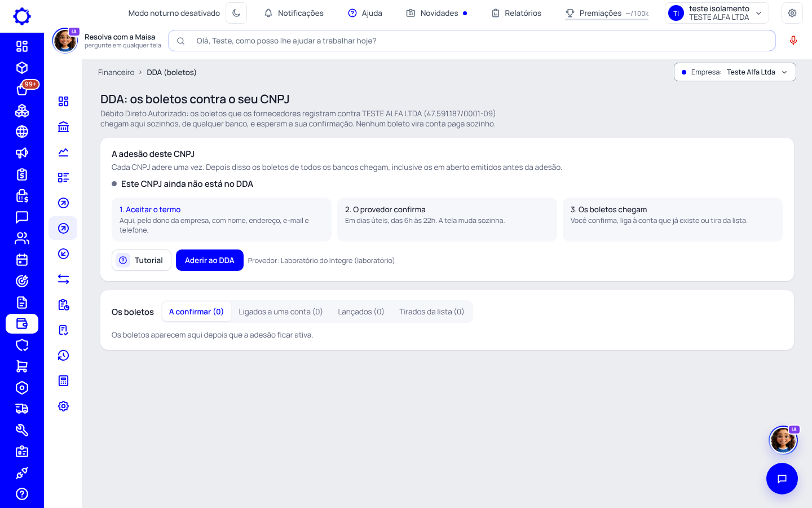Open the people/users icon in blue sidebar
Viewport: 812px width, 508px height.
pyautogui.click(x=22, y=238)
